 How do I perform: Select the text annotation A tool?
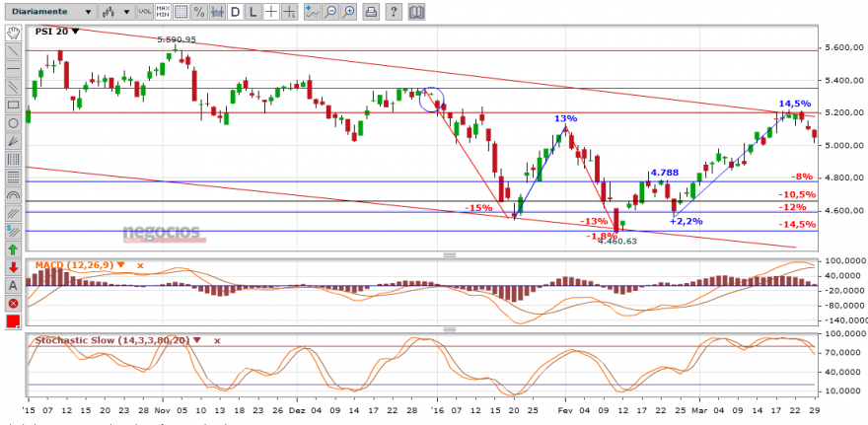click(x=13, y=285)
